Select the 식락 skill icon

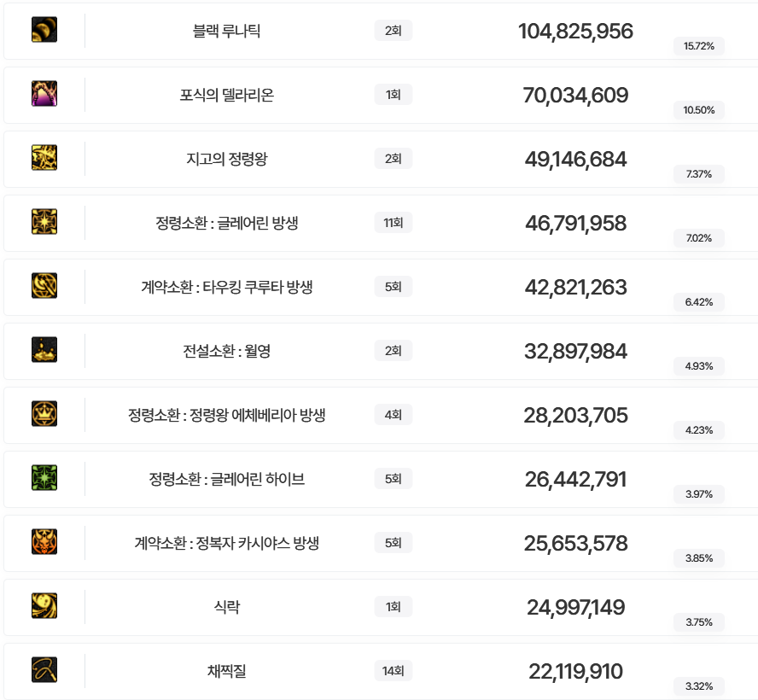44,606
